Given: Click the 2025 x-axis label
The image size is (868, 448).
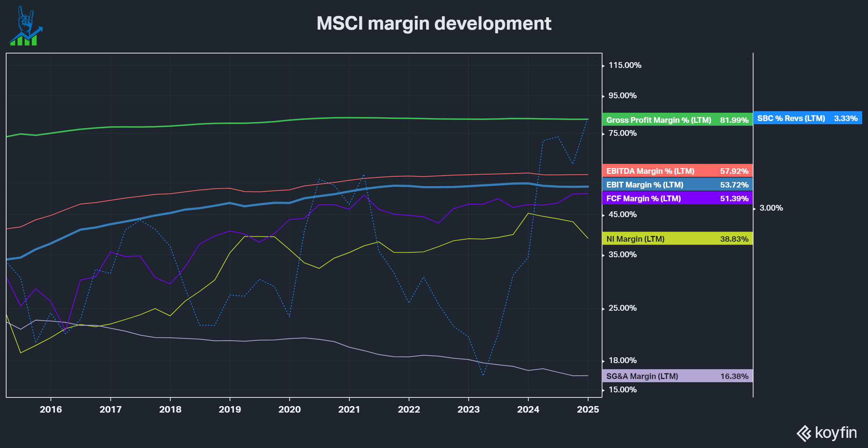Looking at the screenshot, I should 588,409.
